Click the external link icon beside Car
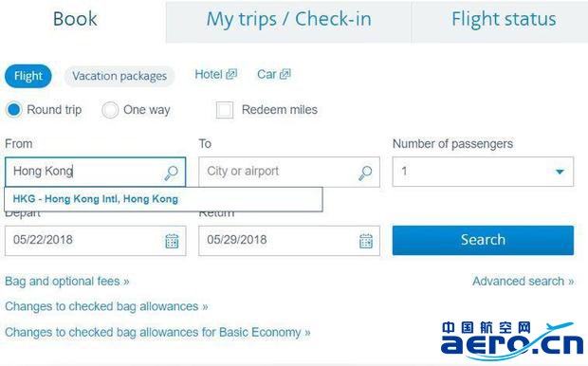 (x=285, y=74)
